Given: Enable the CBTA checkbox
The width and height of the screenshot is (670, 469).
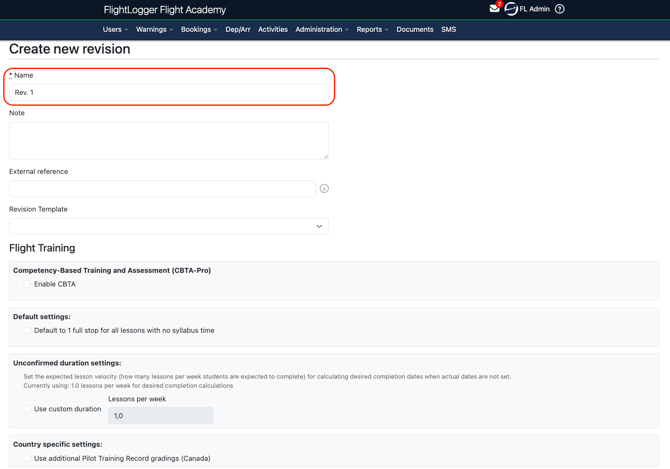Looking at the screenshot, I should 27,284.
